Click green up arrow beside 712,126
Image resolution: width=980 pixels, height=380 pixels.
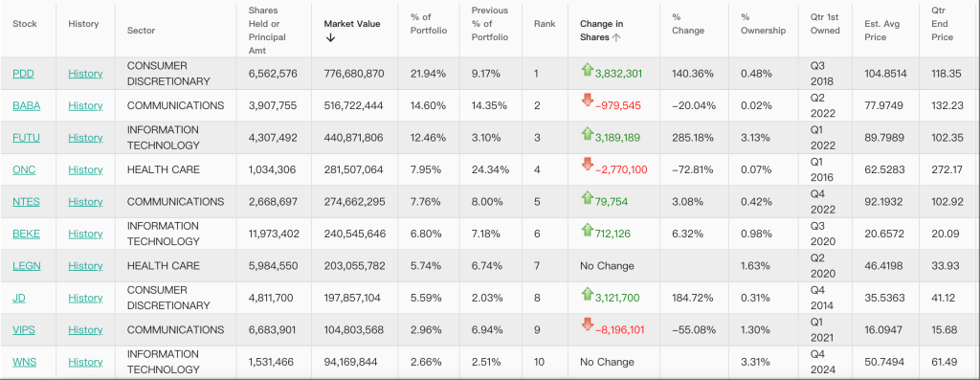pos(587,230)
